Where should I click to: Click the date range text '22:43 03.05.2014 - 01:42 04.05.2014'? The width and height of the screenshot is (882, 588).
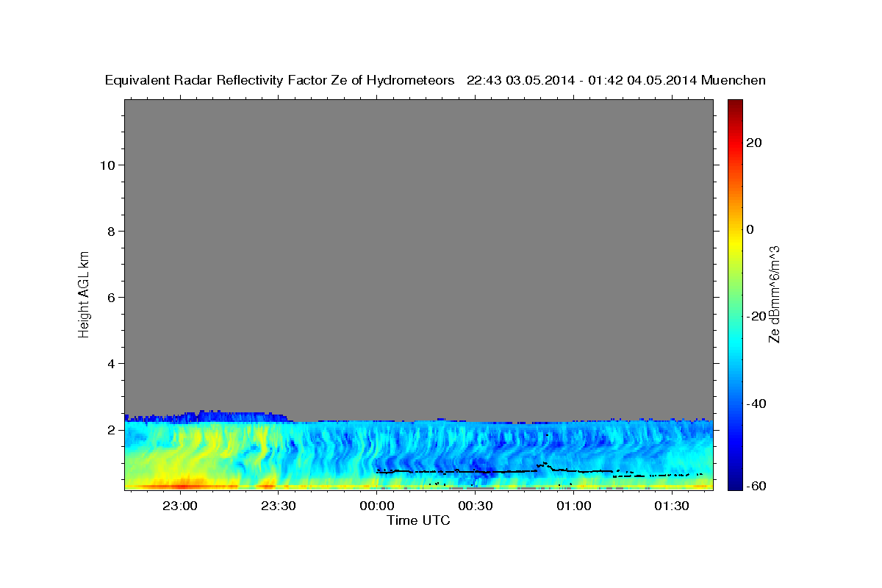point(582,81)
